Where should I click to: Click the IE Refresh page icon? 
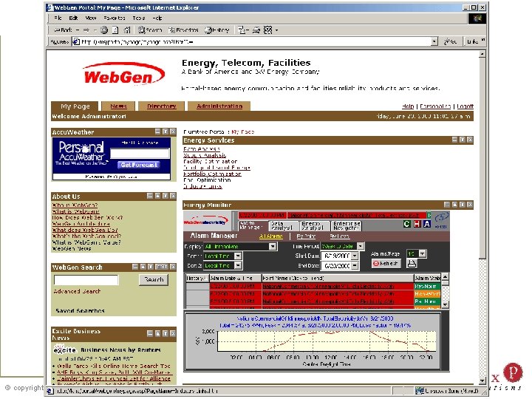pyautogui.click(x=115, y=30)
